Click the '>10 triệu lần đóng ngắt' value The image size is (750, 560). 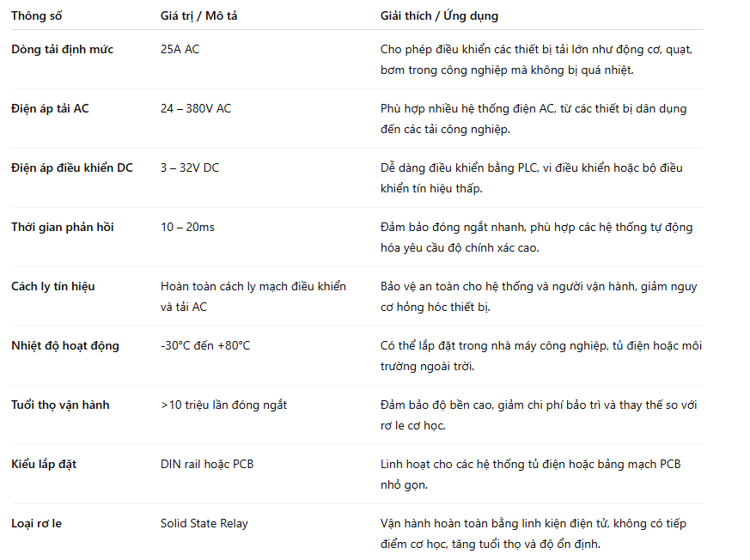pos(224,405)
